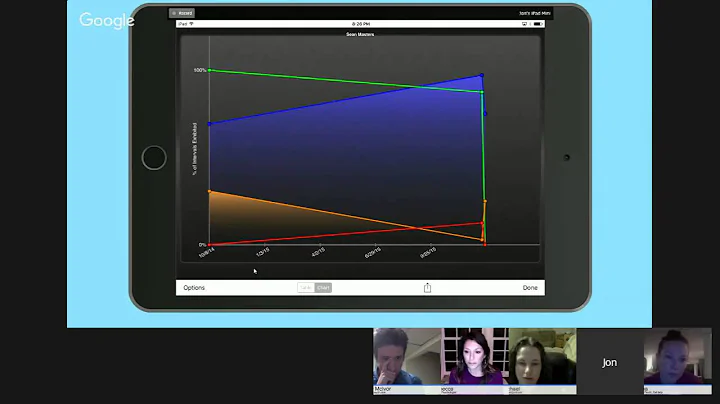Select rightmost participant video thumbnail
The image size is (720, 404).
tap(677, 361)
